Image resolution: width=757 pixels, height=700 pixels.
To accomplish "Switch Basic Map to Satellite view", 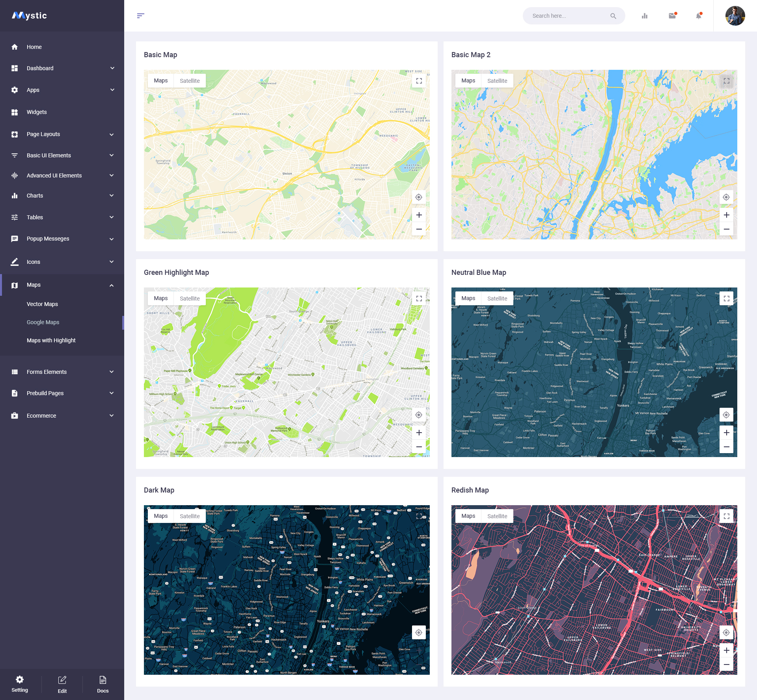I will (x=190, y=81).
